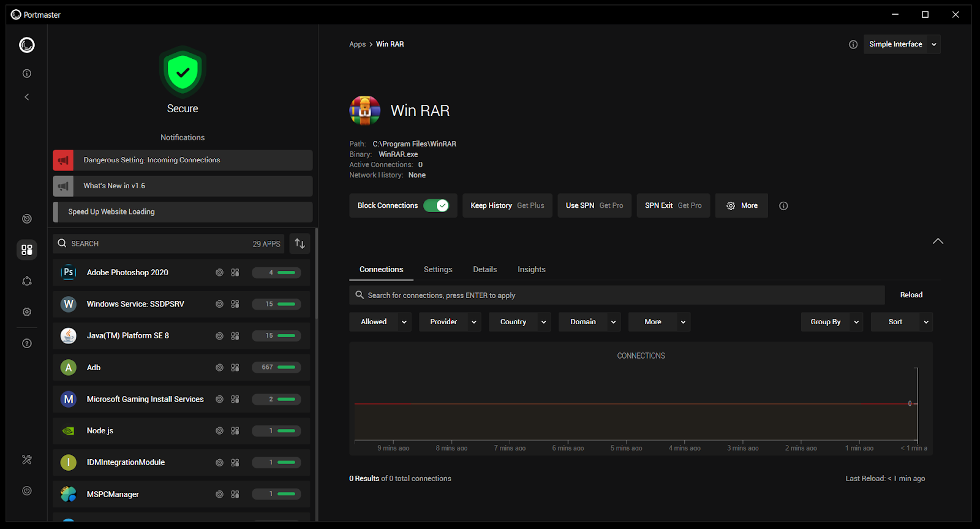Toggle the Block Connections switch
This screenshot has width=980, height=529.
[x=436, y=205]
